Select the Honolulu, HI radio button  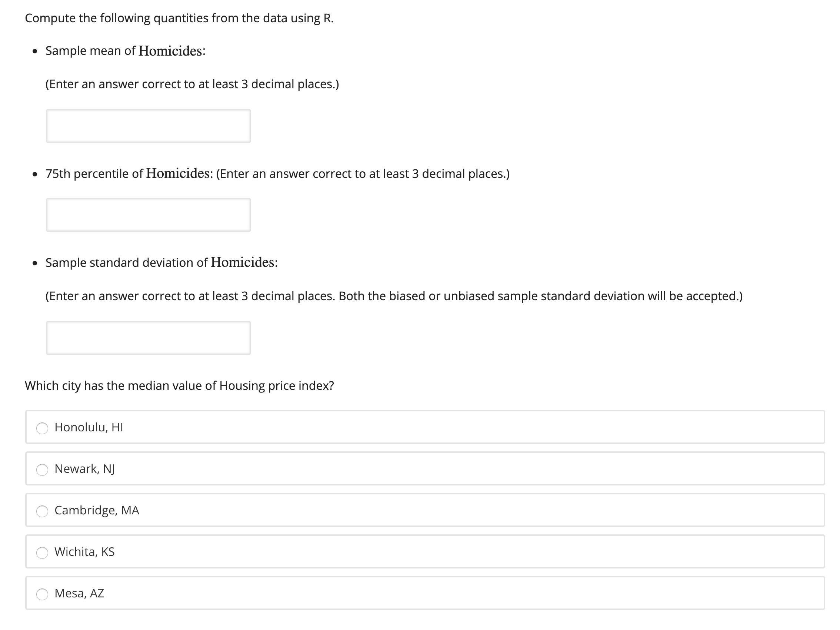click(x=42, y=428)
